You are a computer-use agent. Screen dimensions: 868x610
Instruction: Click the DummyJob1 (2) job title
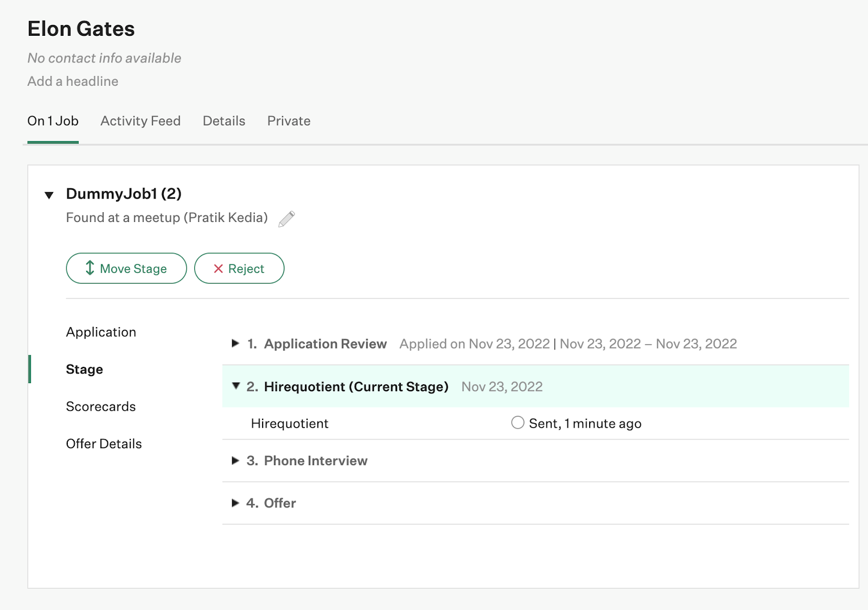(124, 194)
